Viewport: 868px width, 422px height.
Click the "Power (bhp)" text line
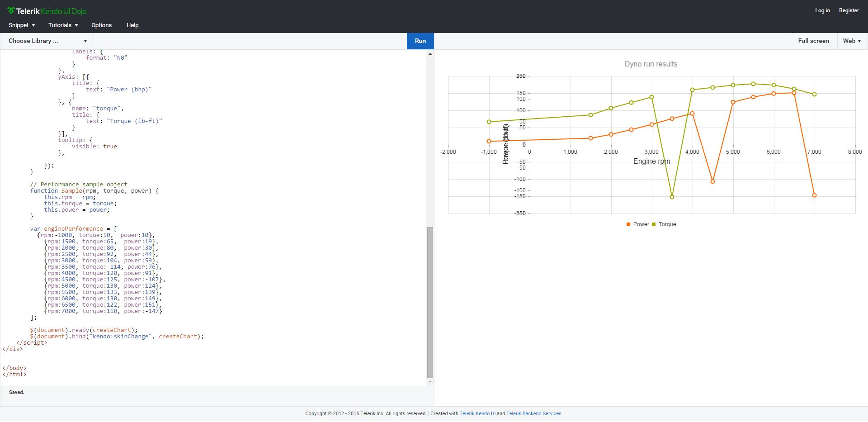click(x=119, y=90)
